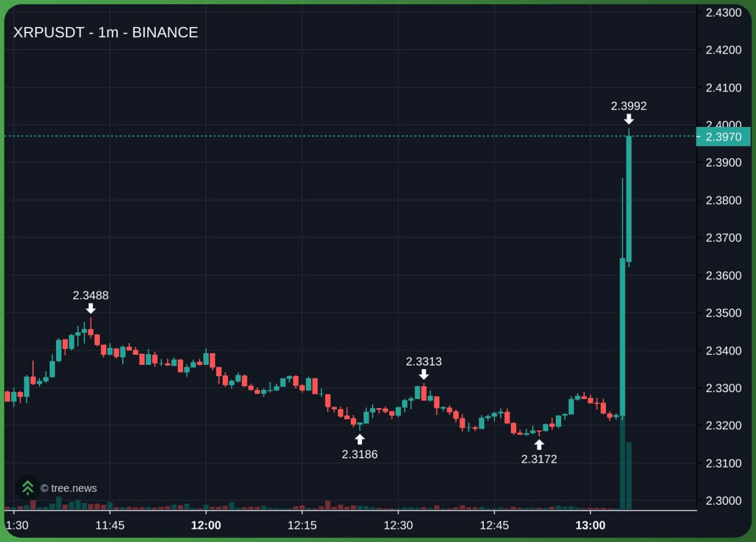Click the current price label 2.3970
Viewport: 756px width, 542px height.
click(723, 136)
